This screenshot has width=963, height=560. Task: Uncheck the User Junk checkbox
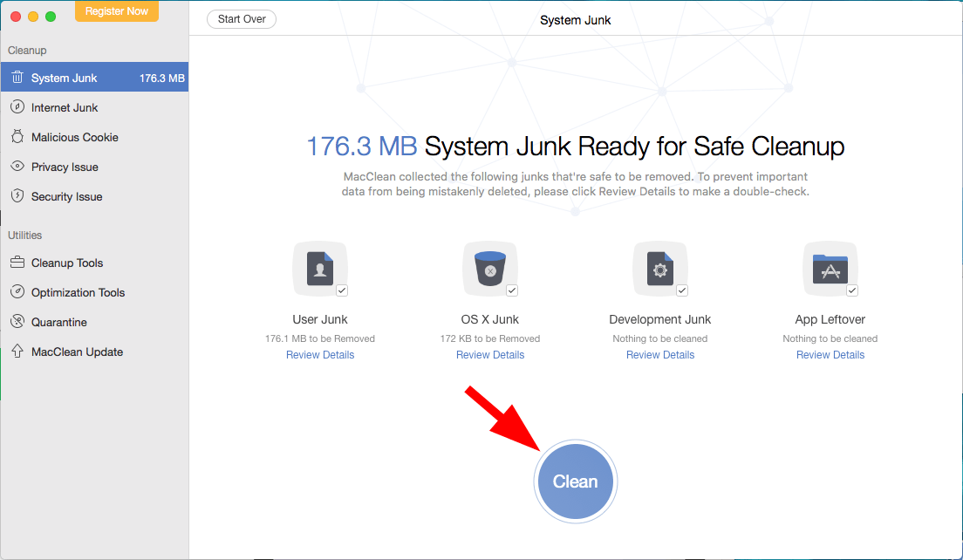pyautogui.click(x=342, y=290)
